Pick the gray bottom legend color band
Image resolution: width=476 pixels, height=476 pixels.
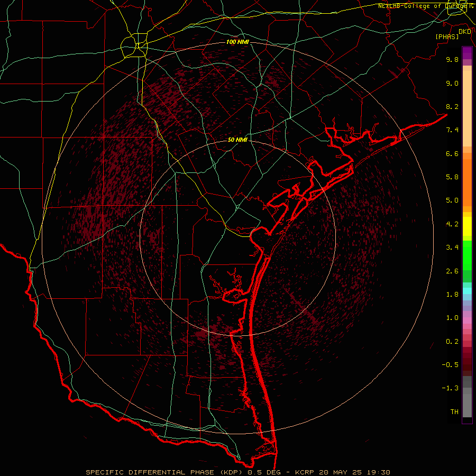pyautogui.click(x=467, y=405)
